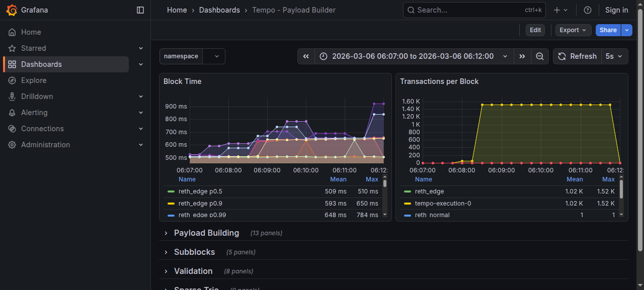Click the search input field
Screen dimensions: 644x290
(x=468, y=10)
